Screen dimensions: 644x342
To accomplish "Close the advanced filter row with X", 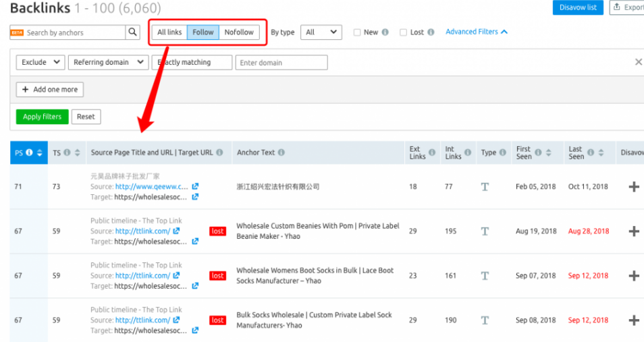I will [638, 62].
